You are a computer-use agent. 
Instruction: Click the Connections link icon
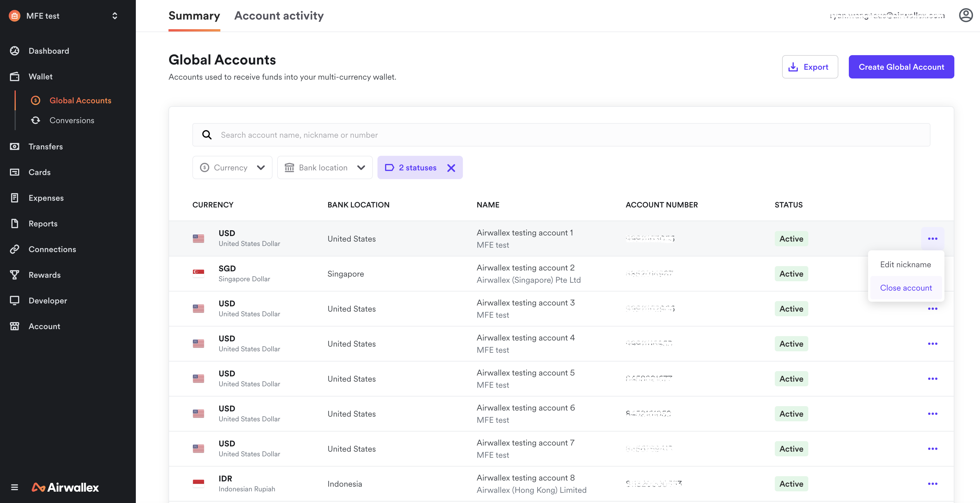point(15,249)
